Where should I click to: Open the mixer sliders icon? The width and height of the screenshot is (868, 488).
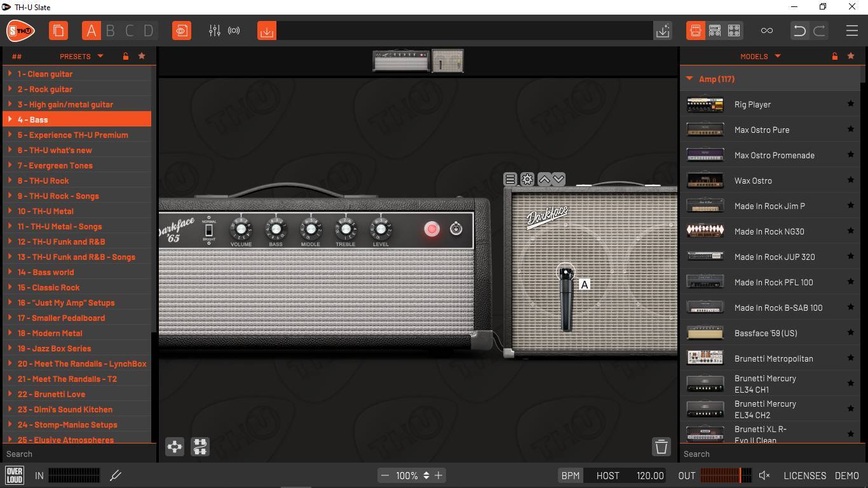tap(215, 30)
